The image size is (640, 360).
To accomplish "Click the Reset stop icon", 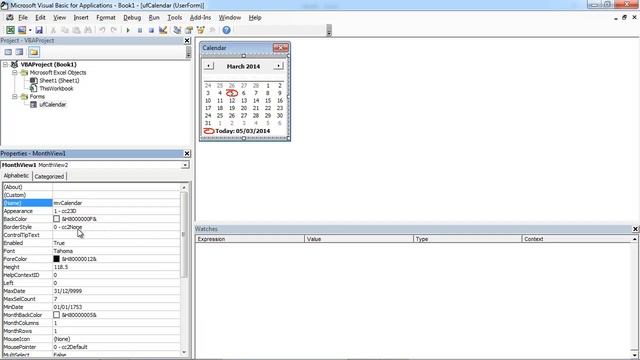I will click(151, 30).
